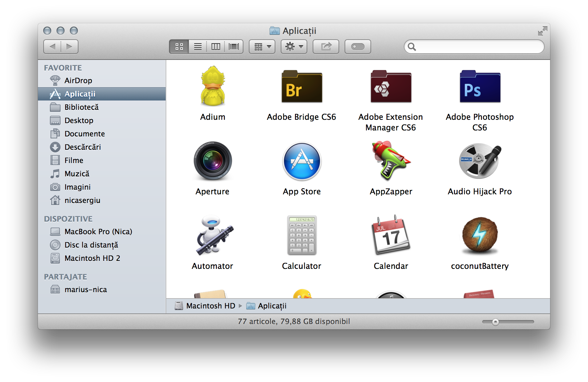Open Filme in the sidebar

point(102,160)
